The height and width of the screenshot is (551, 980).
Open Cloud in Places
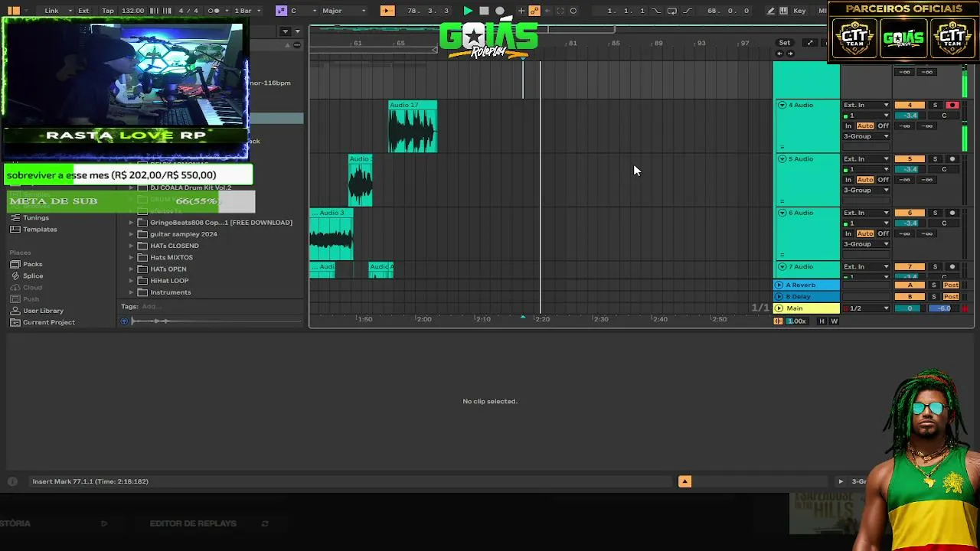32,288
